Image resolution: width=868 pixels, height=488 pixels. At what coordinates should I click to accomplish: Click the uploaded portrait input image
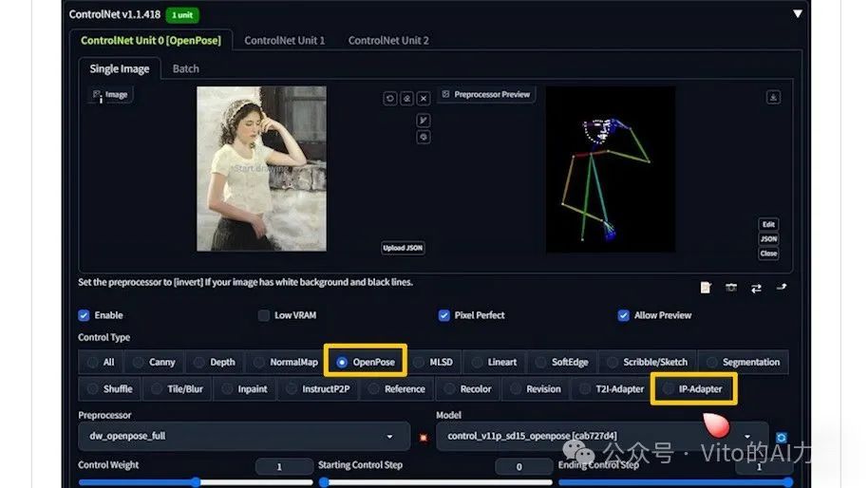coord(261,169)
